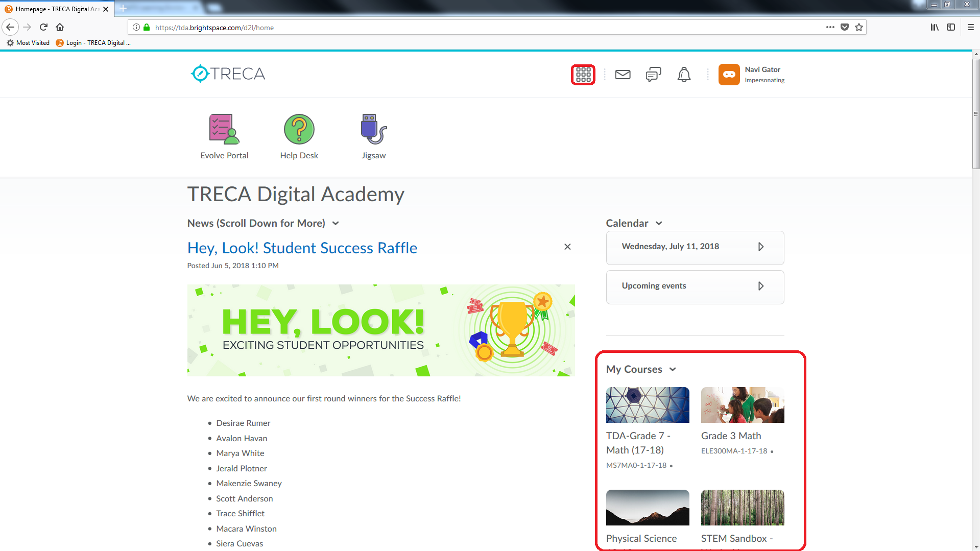Open new tab with plus button
Image resolution: width=980 pixels, height=551 pixels.
123,8
